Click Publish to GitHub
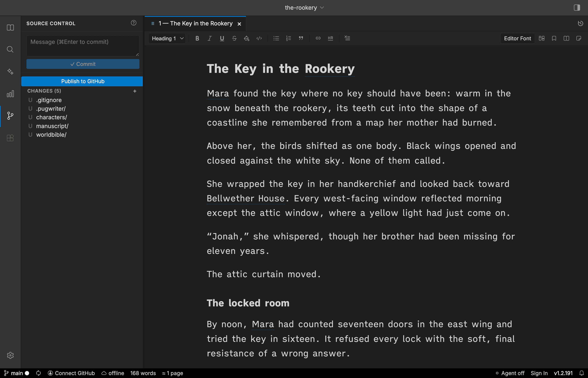This screenshot has height=378, width=588. click(82, 81)
